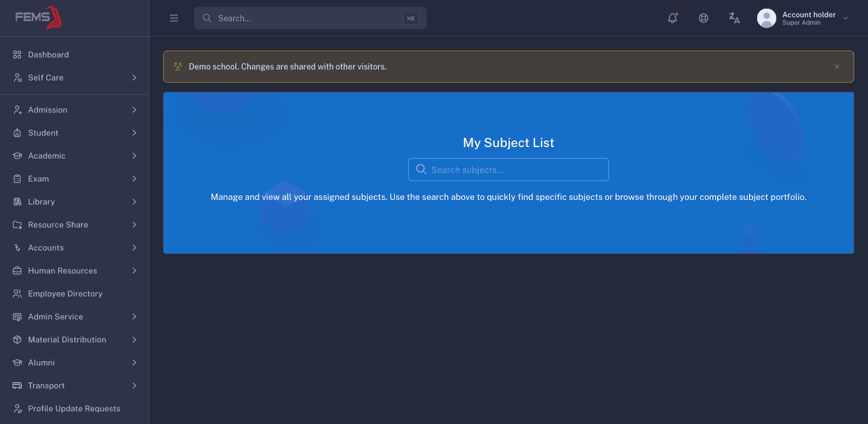This screenshot has height=424, width=868.
Task: Open the help lifebuoy icon
Action: [x=703, y=18]
